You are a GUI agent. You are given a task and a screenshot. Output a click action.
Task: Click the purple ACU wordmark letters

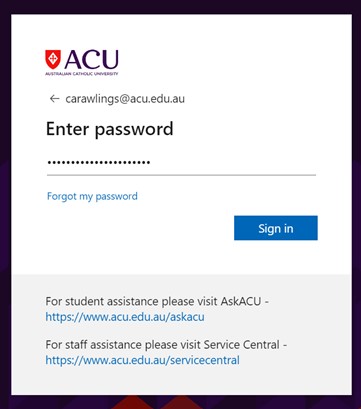point(91,59)
